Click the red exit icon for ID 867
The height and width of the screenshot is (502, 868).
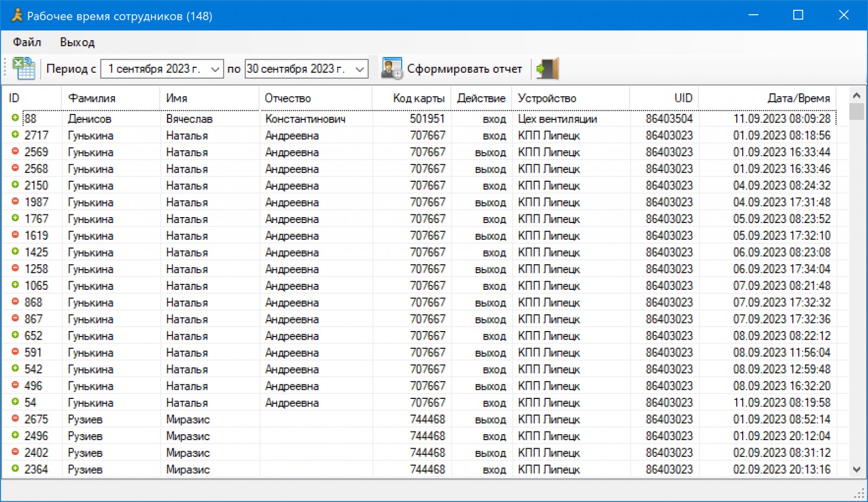pyautogui.click(x=15, y=319)
